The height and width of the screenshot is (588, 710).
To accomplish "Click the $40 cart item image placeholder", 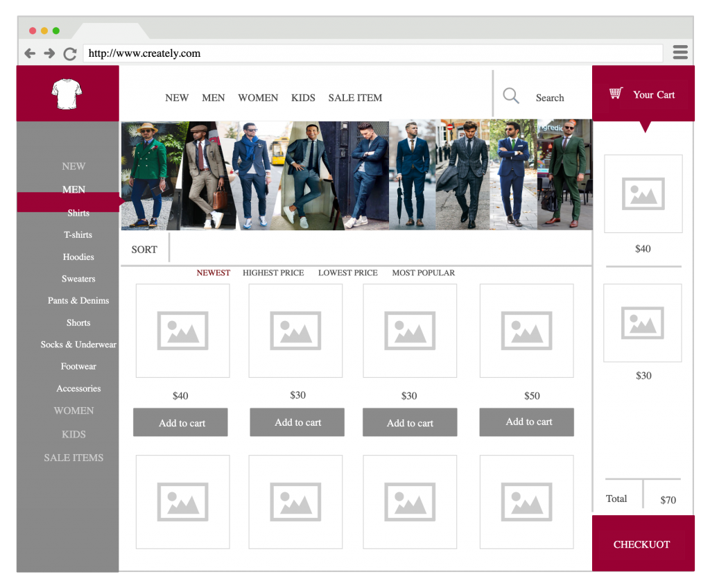I will (x=643, y=193).
